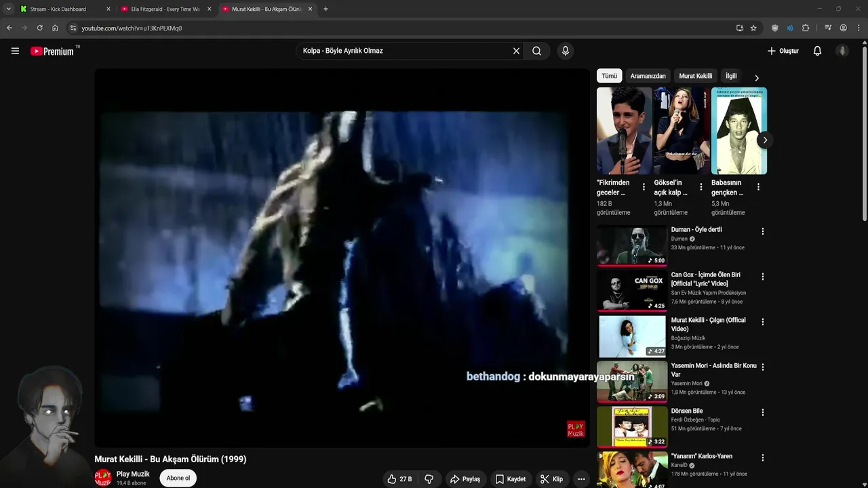This screenshot has width=868, height=488.
Task: Open the notifications bell
Action: pos(817,51)
